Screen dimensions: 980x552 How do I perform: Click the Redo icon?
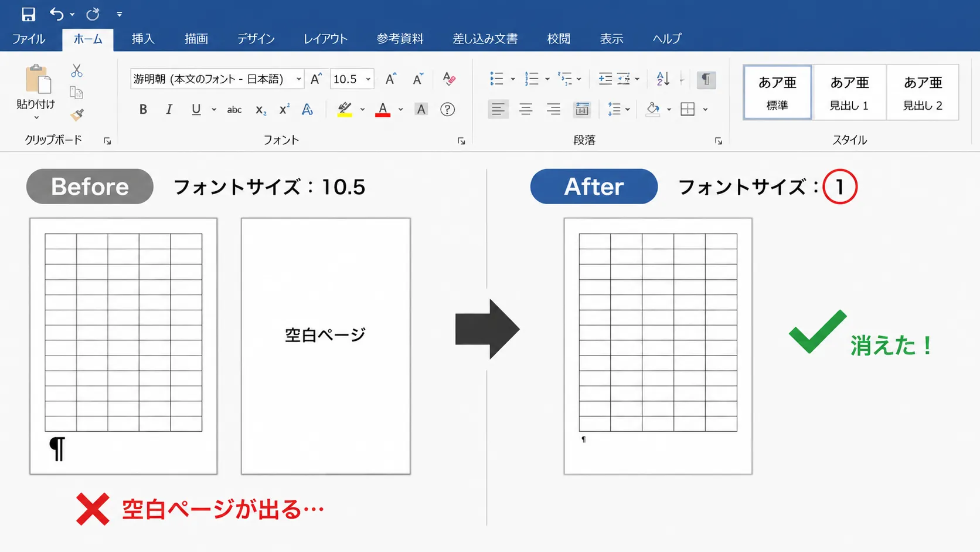(93, 13)
